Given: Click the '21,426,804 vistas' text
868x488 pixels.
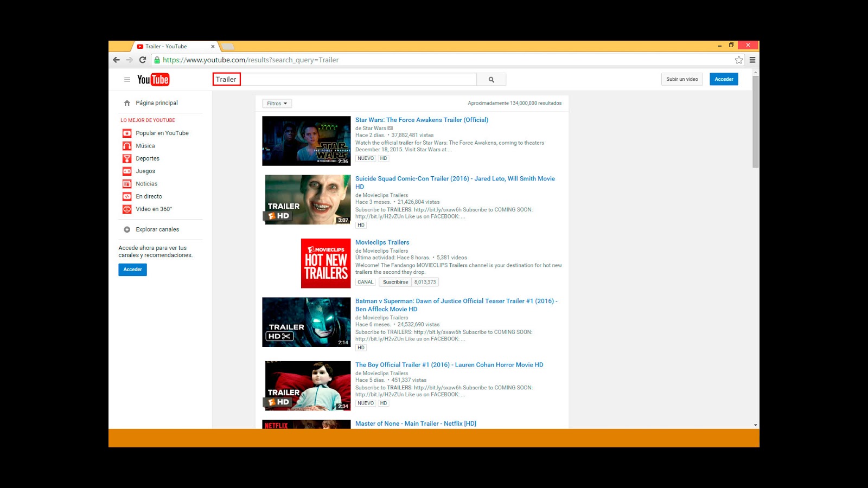Looking at the screenshot, I should coord(418,202).
